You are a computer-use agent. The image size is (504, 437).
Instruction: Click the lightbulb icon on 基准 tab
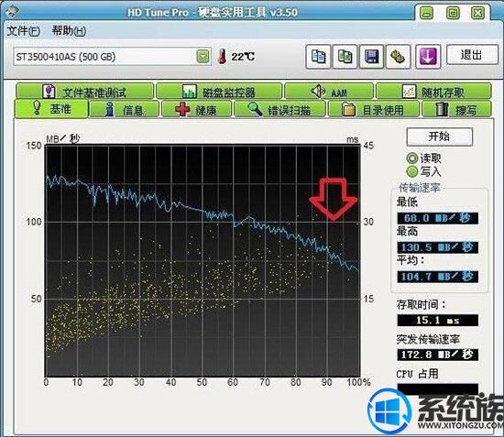tap(37, 108)
